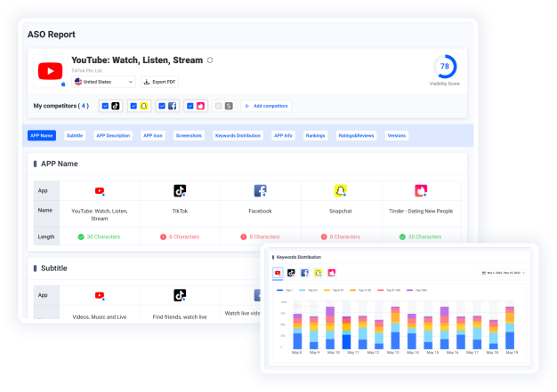Select Facebook in Keywords Distribution panel
Viewport: 557px width, 392px height.
tap(305, 273)
